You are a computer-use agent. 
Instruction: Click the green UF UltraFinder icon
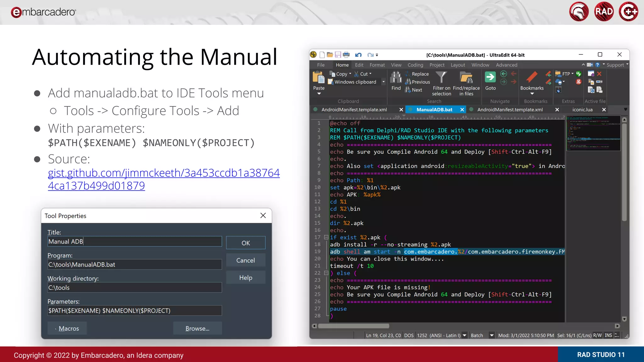click(x=579, y=74)
